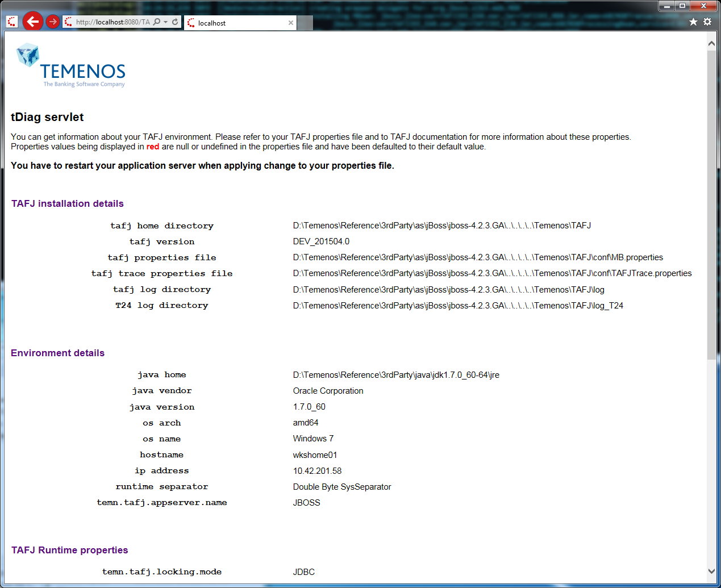
Task: Open the Tools gear menu
Action: point(707,22)
